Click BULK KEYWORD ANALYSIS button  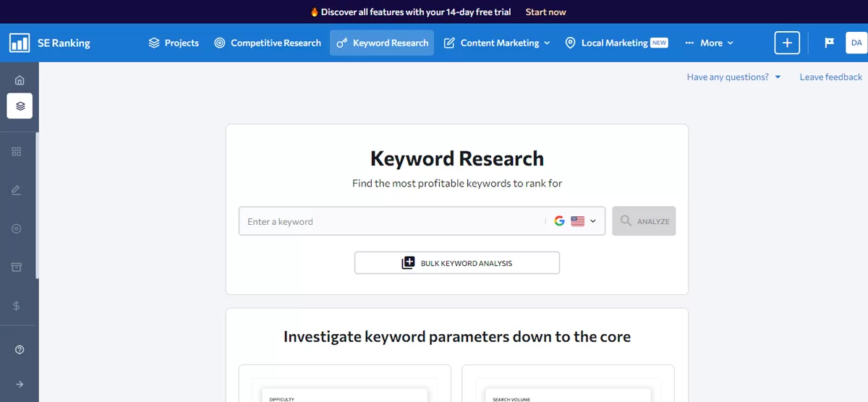457,262
